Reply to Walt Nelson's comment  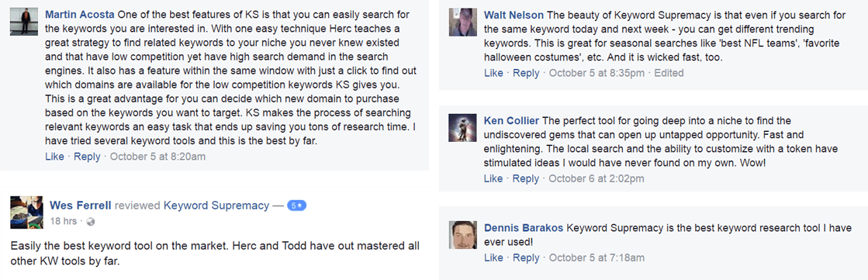tap(526, 73)
